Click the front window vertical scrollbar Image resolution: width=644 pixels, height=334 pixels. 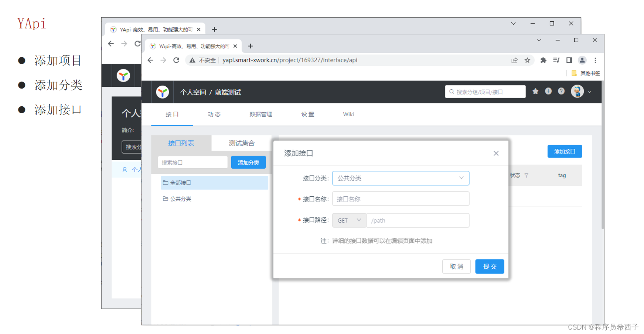click(x=603, y=155)
